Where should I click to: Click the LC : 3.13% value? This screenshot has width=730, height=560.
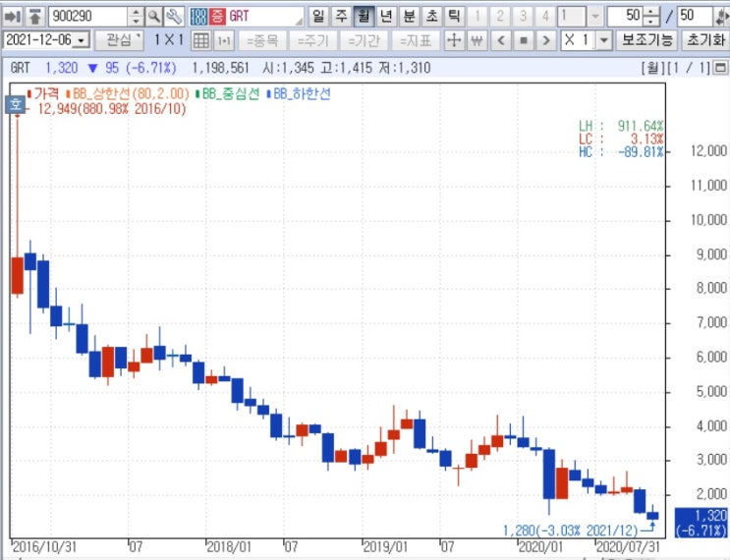point(647,139)
